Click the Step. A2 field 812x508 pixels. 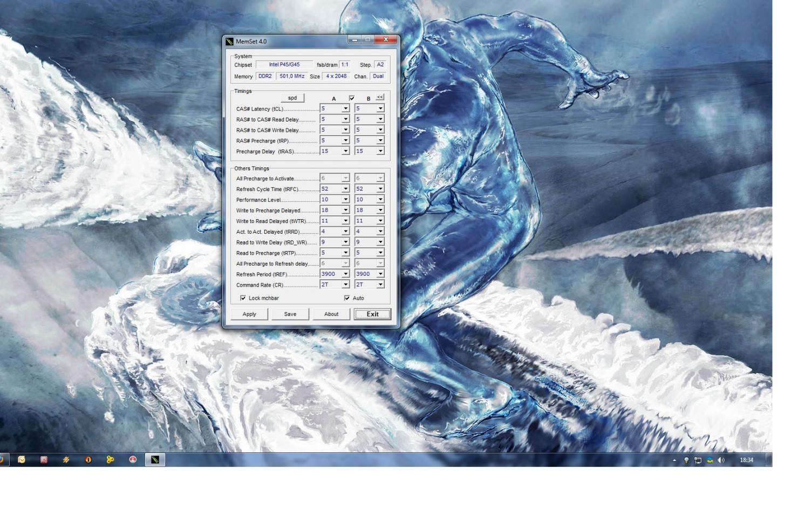380,65
